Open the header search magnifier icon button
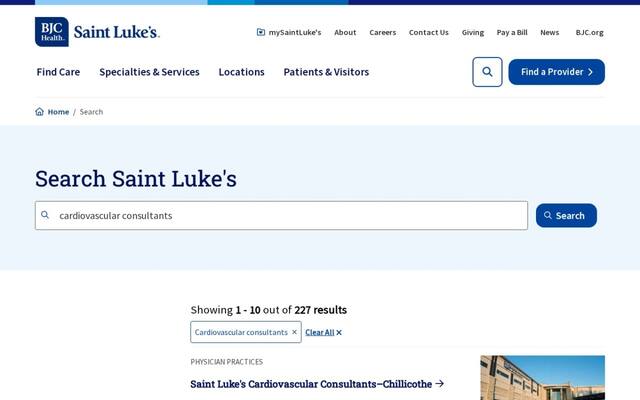Screen dimensions: 640x400 [x=487, y=72]
